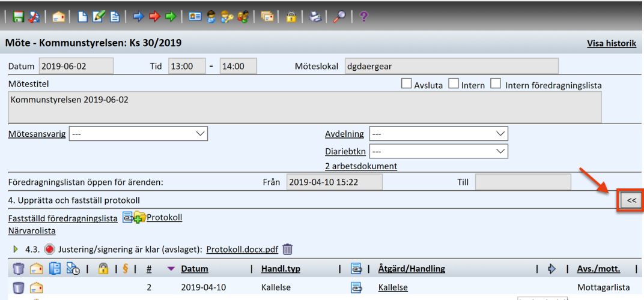Expand step 4.3 with green triangle
644x300 pixels.
coord(16,249)
